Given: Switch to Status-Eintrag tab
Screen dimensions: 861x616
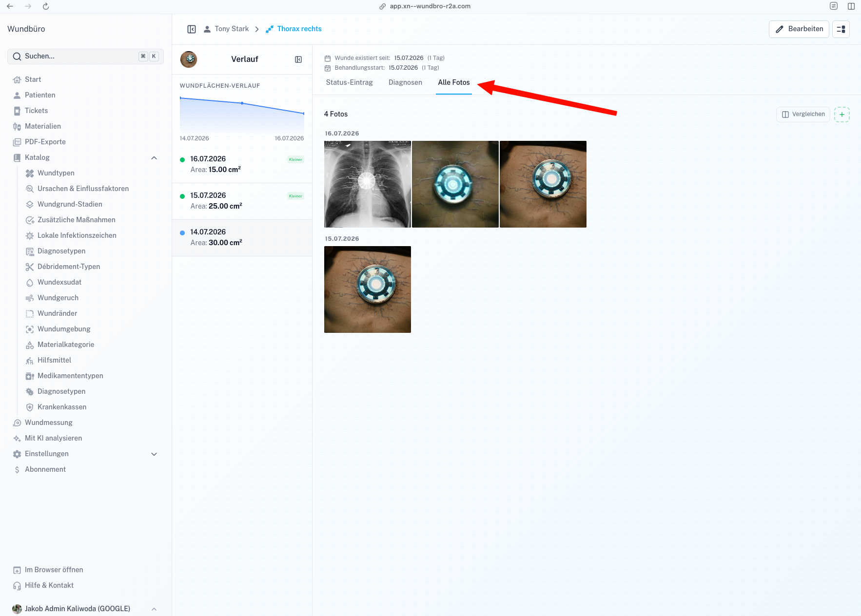Looking at the screenshot, I should [349, 82].
